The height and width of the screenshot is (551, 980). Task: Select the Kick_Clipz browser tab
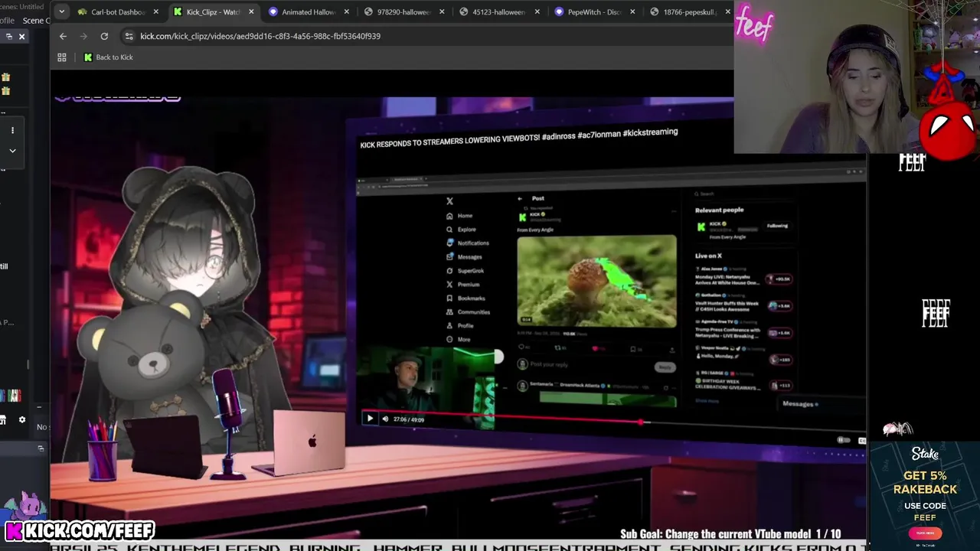[213, 12]
